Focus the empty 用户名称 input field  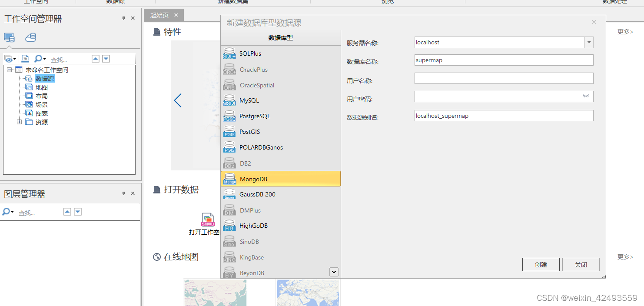[504, 78]
